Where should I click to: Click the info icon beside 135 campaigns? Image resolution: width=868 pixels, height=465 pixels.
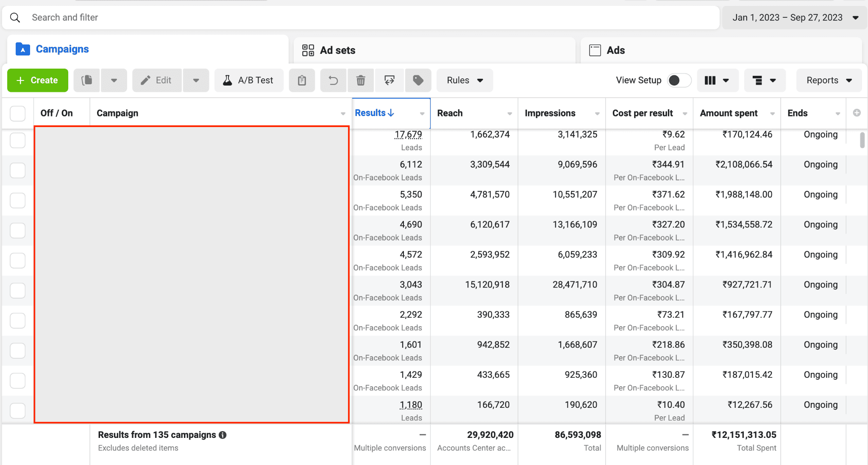[223, 435]
